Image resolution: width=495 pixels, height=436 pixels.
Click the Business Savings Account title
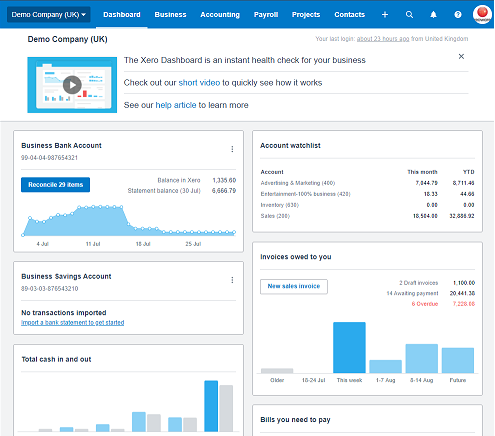[x=66, y=277]
